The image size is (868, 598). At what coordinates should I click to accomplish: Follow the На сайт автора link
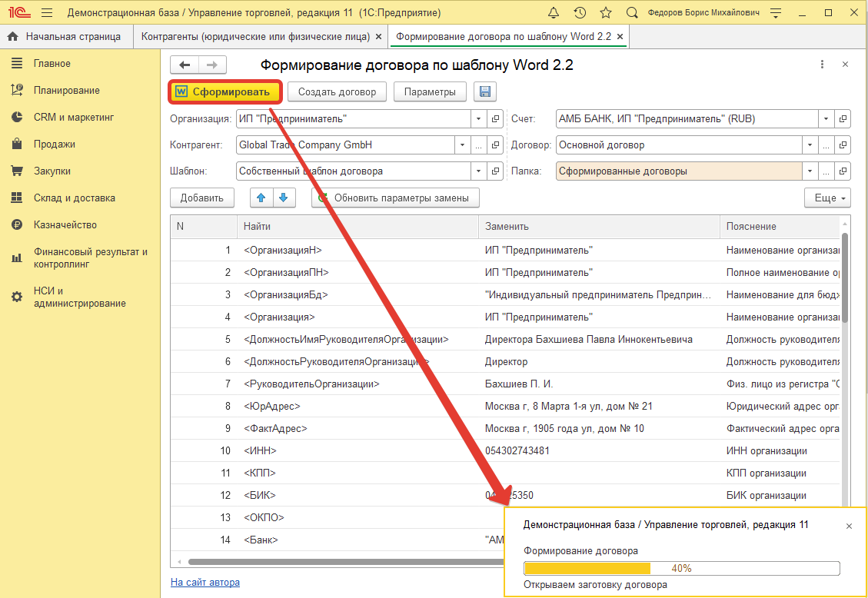point(205,582)
